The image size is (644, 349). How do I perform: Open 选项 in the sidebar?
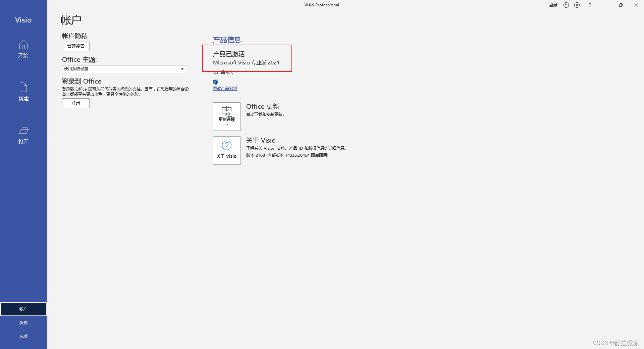coord(23,337)
